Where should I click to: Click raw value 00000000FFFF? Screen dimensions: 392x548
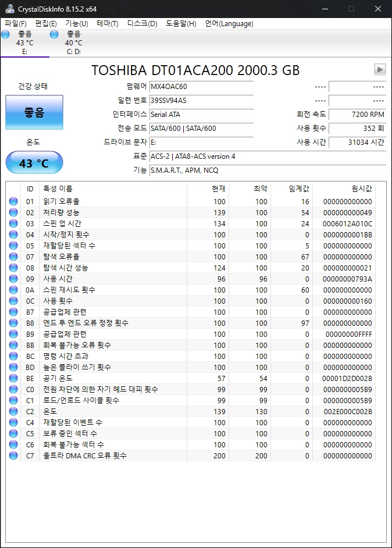point(349,334)
